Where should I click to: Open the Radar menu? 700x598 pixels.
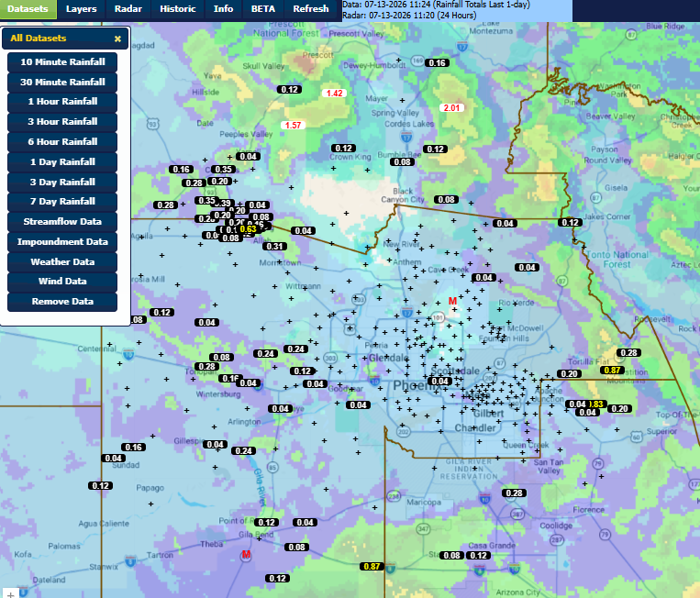128,9
